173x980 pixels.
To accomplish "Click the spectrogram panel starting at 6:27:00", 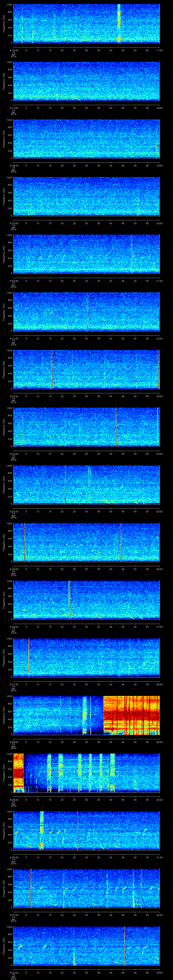I will (x=86, y=657).
